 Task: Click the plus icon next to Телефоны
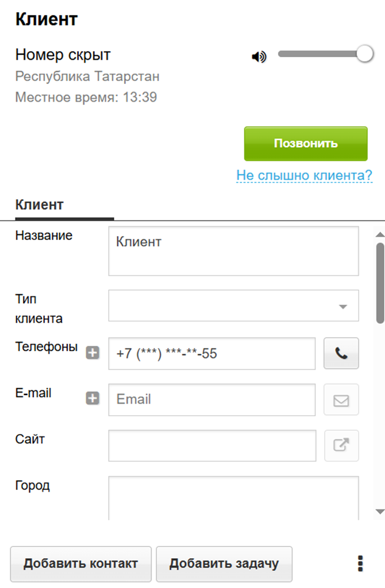(92, 352)
